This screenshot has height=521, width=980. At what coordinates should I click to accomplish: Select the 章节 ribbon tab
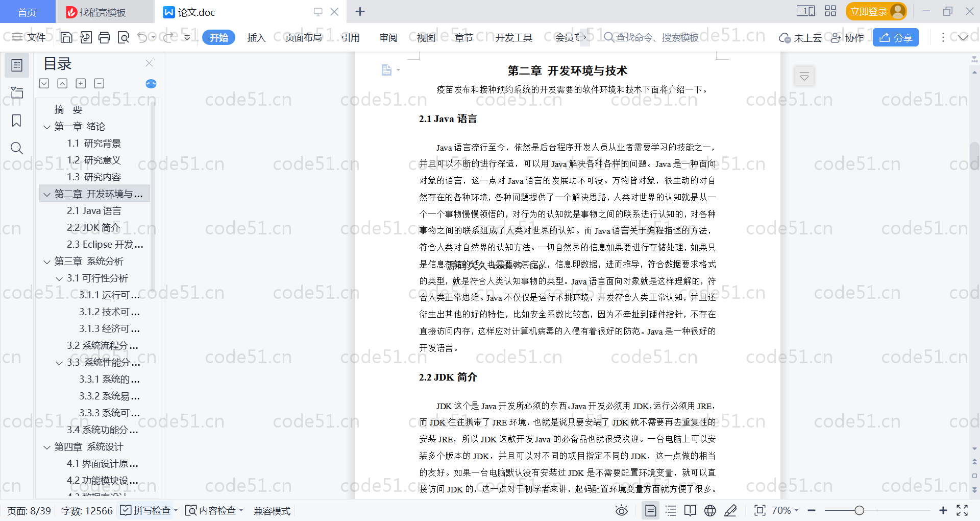pos(464,37)
